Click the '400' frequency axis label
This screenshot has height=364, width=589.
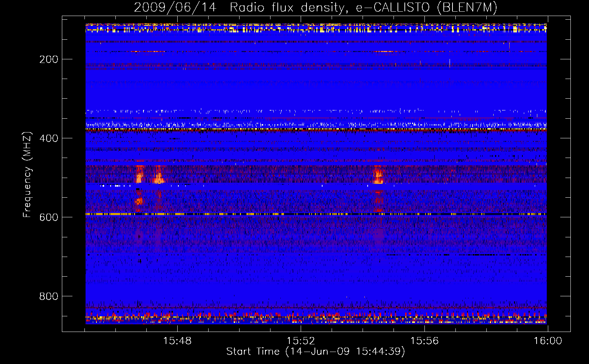coord(49,138)
